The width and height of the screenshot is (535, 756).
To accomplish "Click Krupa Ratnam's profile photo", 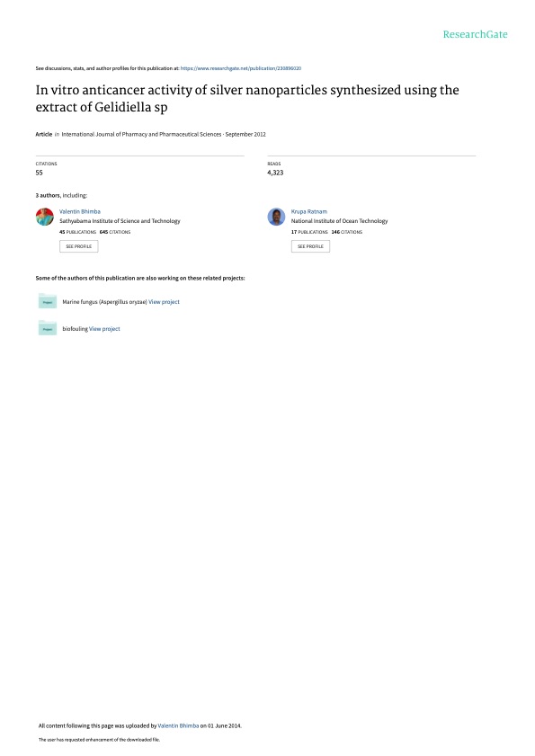I will coord(276,217).
